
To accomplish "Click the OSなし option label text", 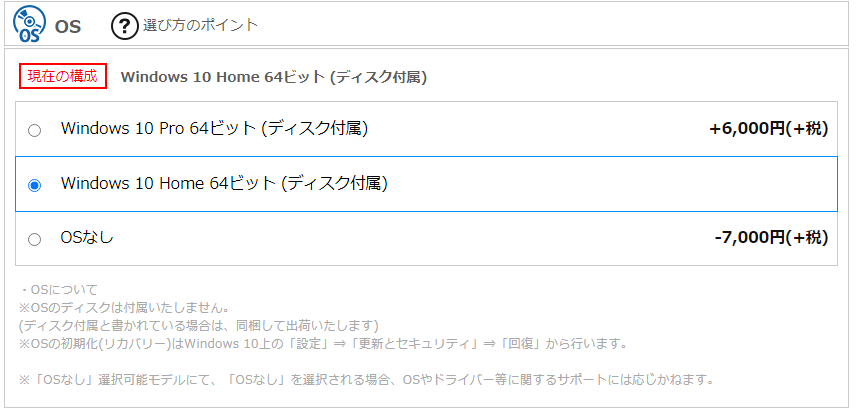I will click(x=87, y=237).
